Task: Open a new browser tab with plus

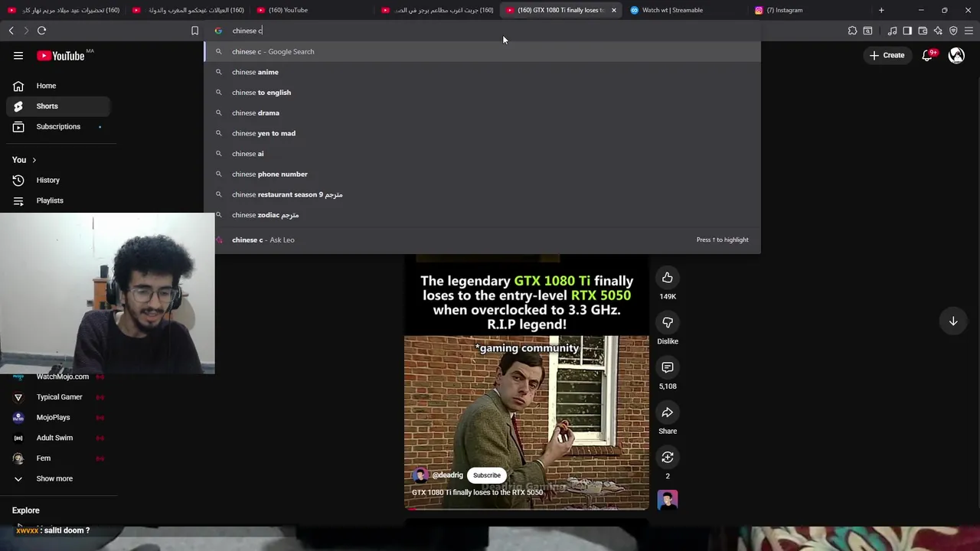Action: 881,10
